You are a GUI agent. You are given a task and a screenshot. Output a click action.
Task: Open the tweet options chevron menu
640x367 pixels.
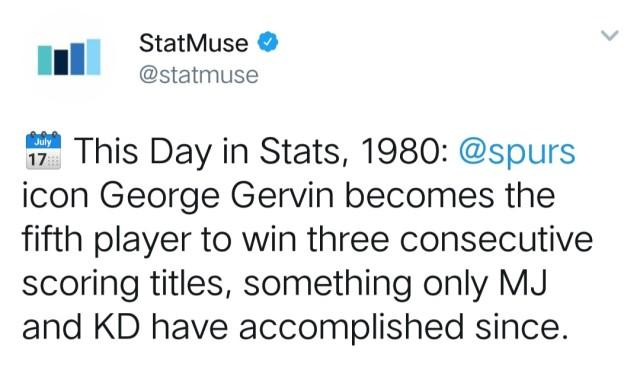610,36
